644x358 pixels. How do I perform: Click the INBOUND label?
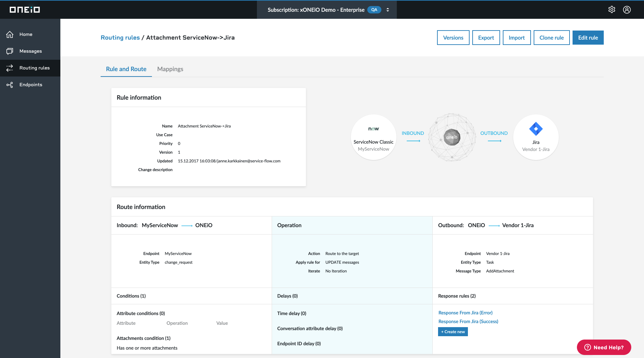click(413, 133)
